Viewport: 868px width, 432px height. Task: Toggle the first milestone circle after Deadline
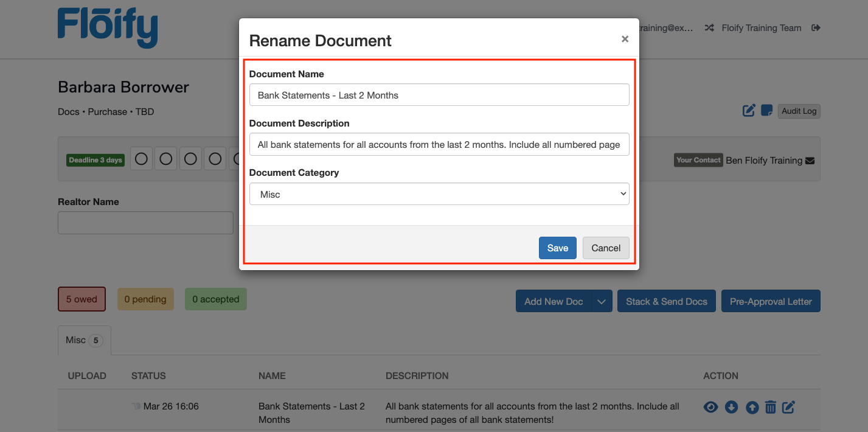click(141, 159)
